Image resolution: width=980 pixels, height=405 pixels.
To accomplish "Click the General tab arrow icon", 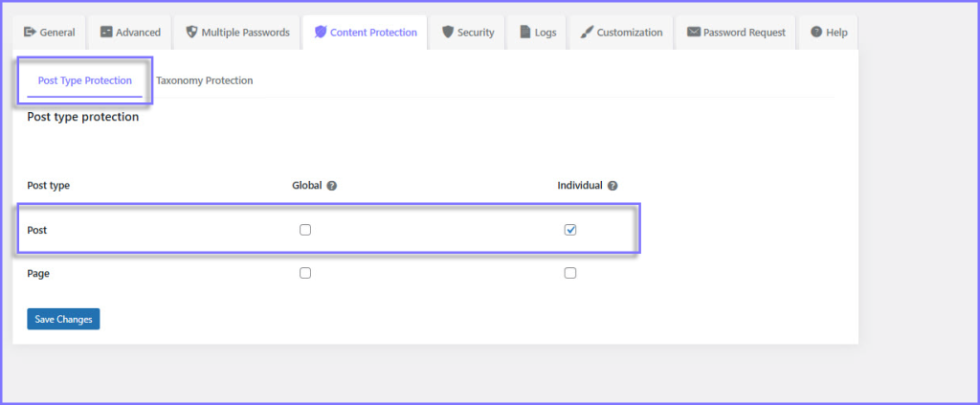I will point(30,33).
